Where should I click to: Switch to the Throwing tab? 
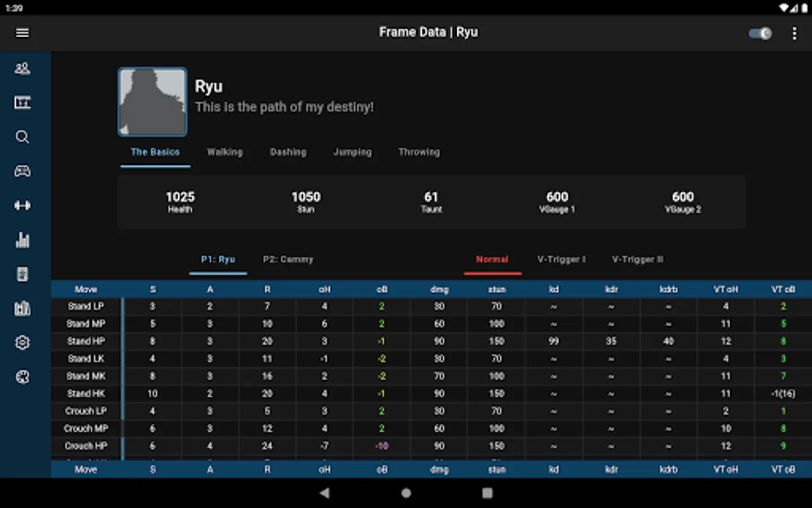[419, 152]
